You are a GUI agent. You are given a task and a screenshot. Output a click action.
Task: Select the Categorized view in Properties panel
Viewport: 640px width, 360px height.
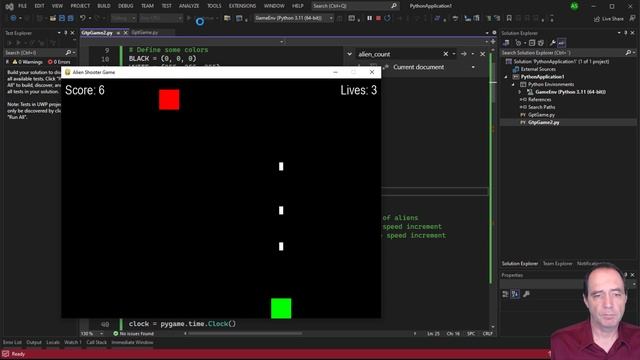click(x=505, y=294)
